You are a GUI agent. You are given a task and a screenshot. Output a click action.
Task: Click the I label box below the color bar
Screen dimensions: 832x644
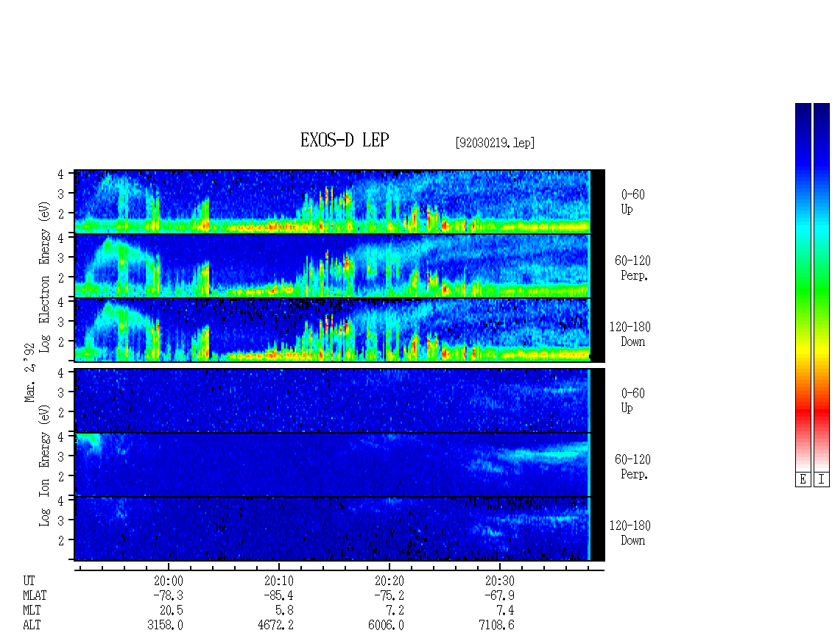tap(822, 480)
